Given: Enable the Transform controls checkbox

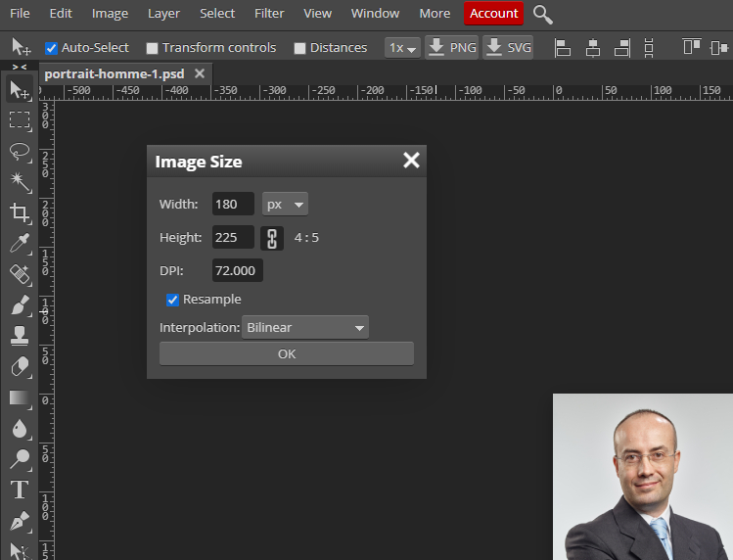Looking at the screenshot, I should (152, 48).
